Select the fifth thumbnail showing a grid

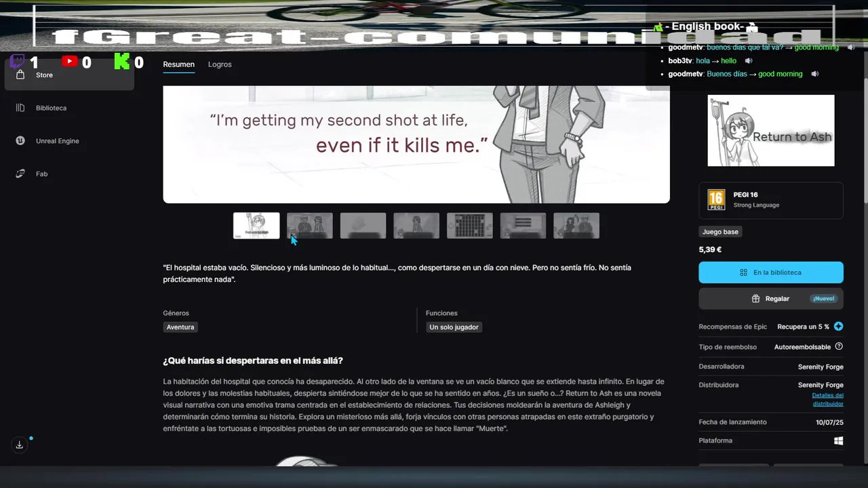click(x=470, y=226)
